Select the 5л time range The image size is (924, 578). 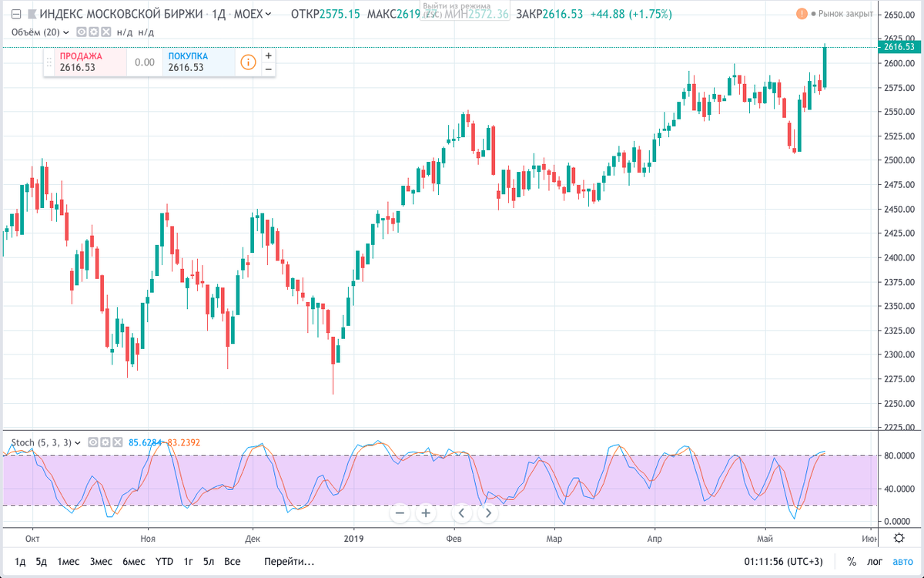pos(209,561)
